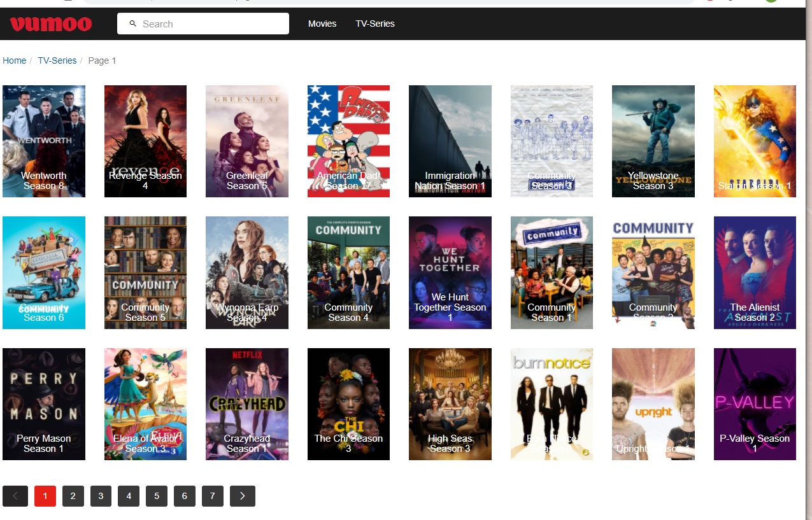Viewport: 812px width, 520px height.
Task: Open the Community Season 2 poster
Action: pos(653,272)
